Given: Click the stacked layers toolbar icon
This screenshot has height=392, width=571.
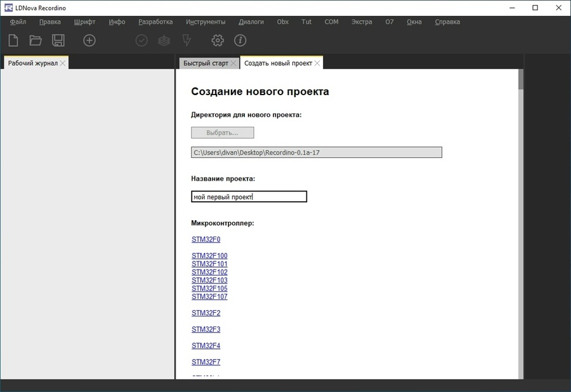Looking at the screenshot, I should pos(164,41).
